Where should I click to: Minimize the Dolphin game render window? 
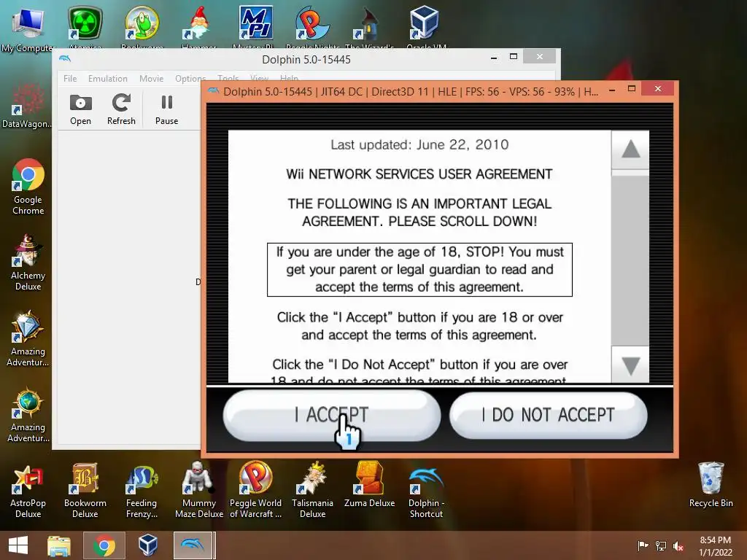612,90
